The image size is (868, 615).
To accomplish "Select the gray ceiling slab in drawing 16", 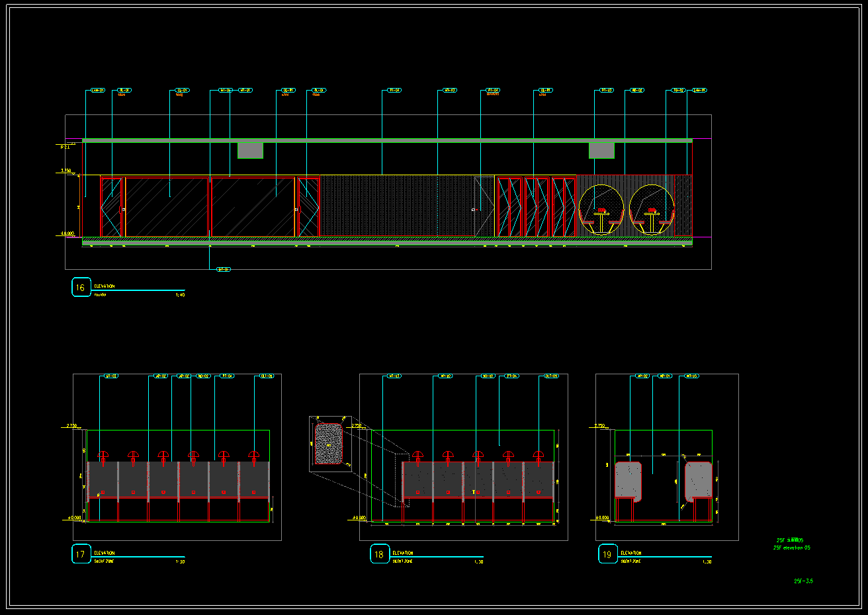I will click(x=387, y=140).
